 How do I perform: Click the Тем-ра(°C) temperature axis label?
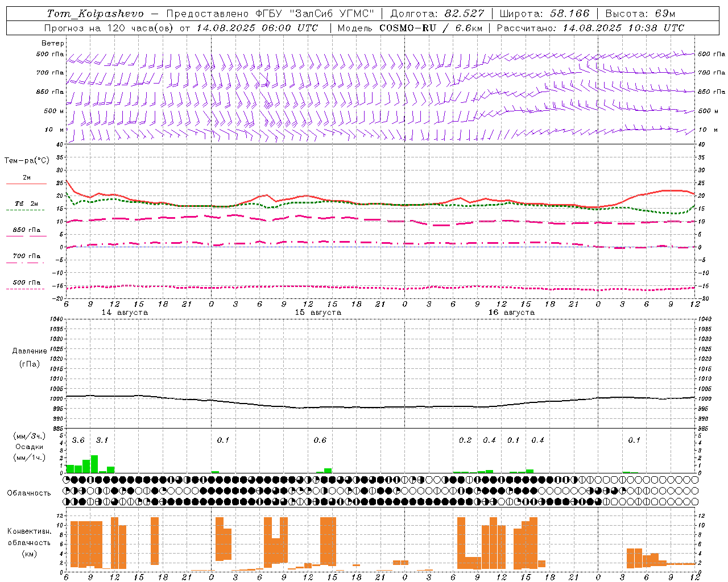click(27, 161)
